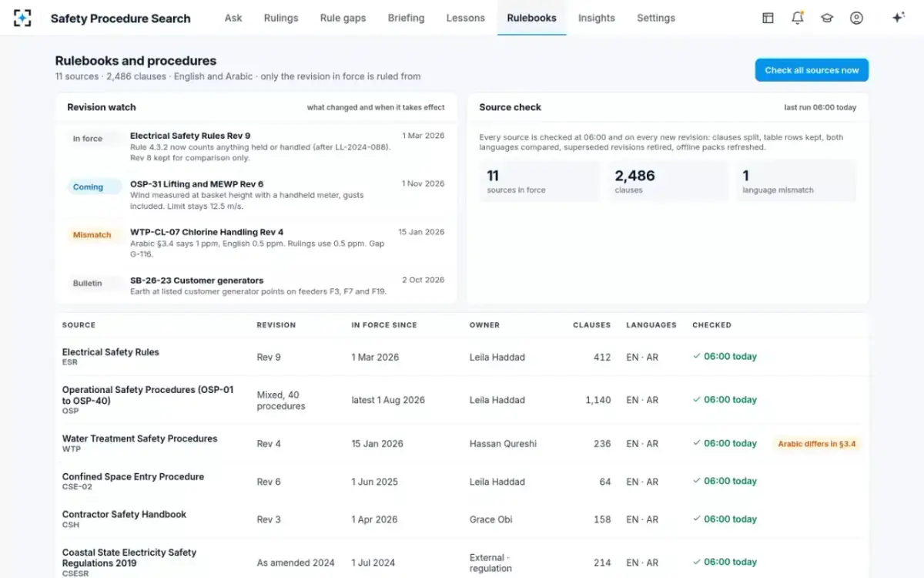Open the graduation cap training icon

click(x=827, y=18)
